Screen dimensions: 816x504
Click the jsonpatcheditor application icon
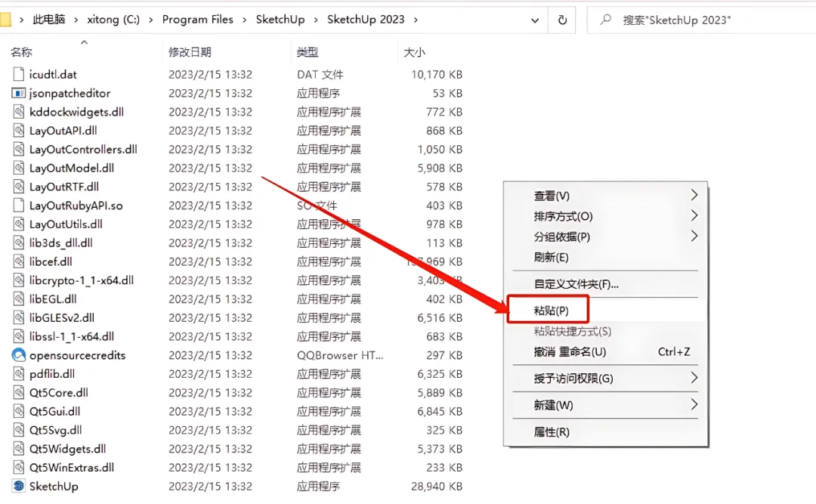pyautogui.click(x=19, y=93)
